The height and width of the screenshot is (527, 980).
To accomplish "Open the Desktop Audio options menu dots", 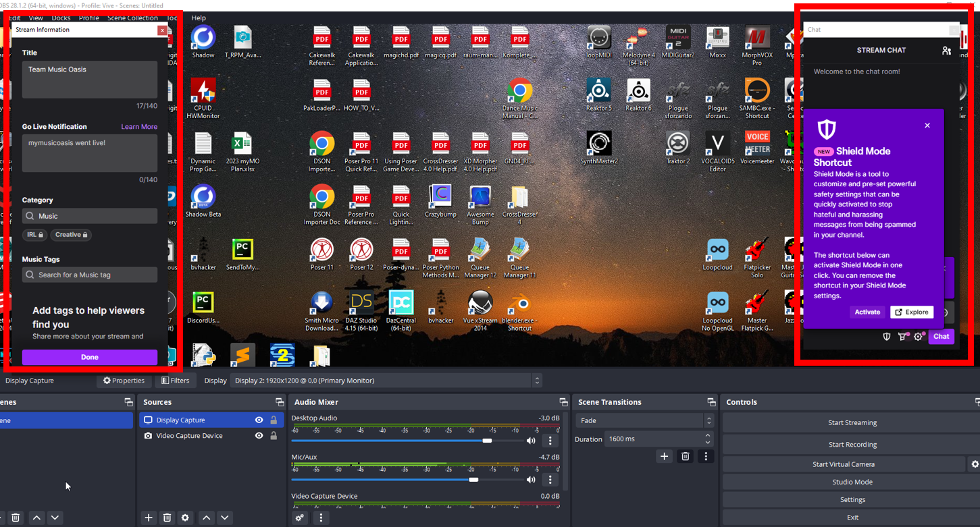I will [550, 441].
